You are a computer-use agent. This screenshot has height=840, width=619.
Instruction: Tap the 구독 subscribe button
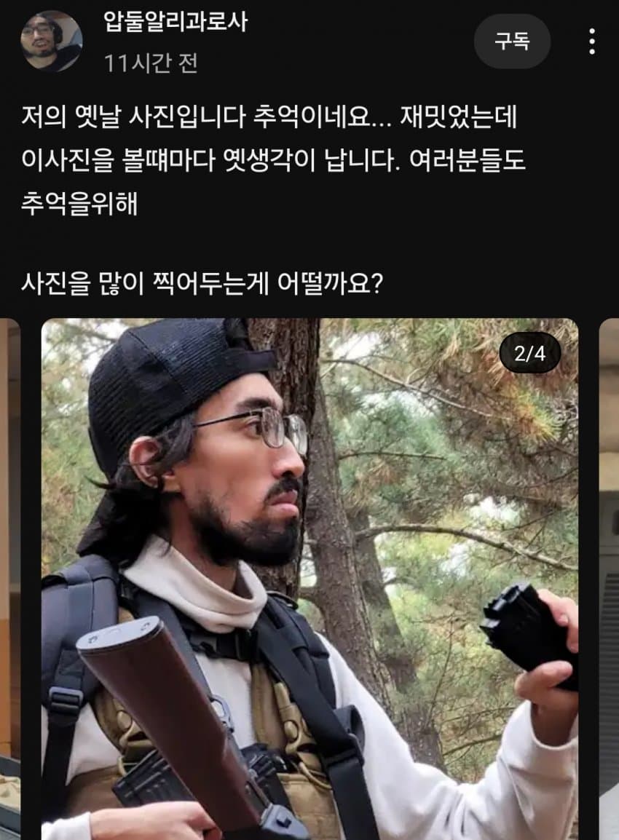(512, 41)
